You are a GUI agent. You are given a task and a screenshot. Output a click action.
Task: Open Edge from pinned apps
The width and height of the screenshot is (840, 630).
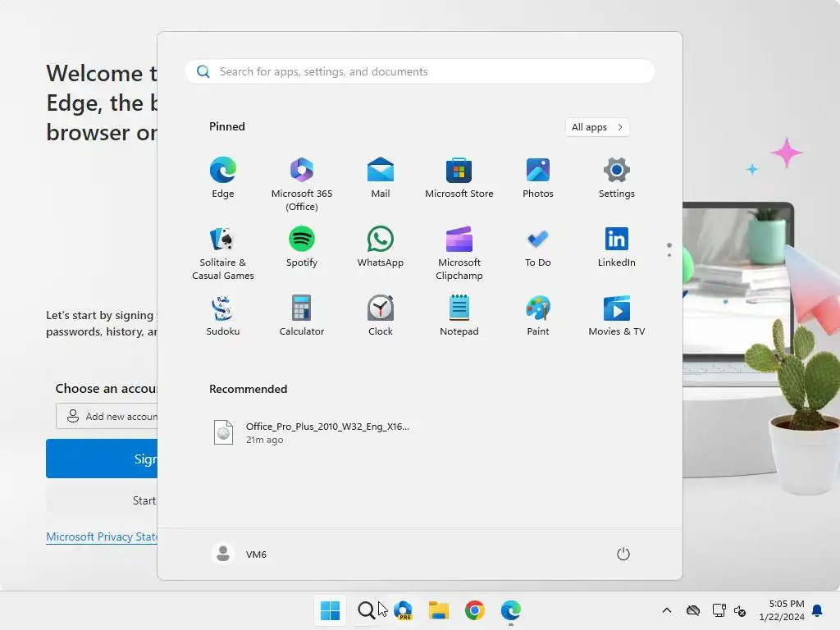[223, 178]
